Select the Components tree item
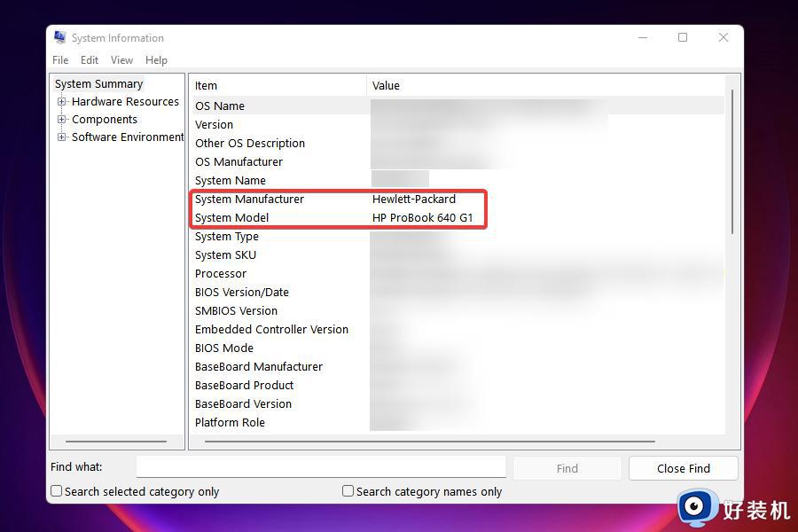This screenshot has height=532, width=798. click(105, 119)
